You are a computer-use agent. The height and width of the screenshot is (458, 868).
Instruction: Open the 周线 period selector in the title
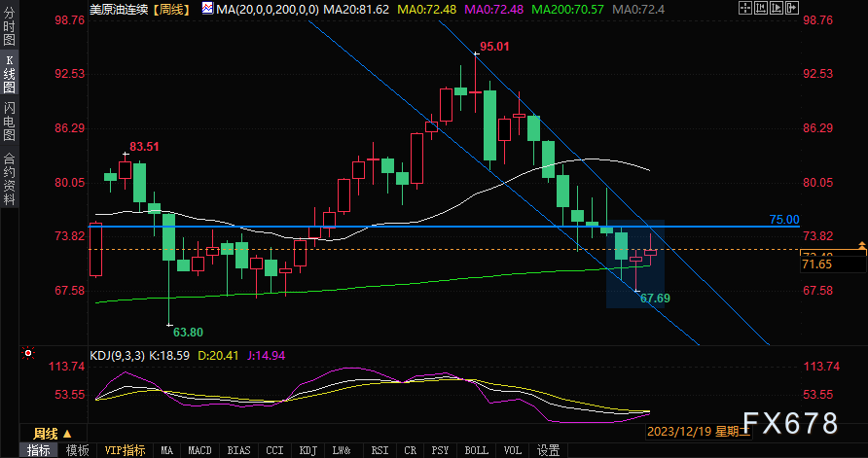(172, 9)
